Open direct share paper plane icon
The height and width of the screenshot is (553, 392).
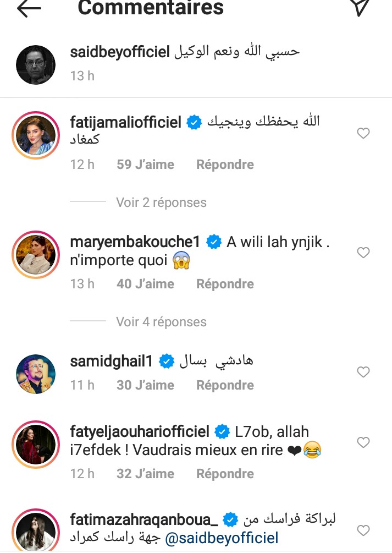coord(360,7)
